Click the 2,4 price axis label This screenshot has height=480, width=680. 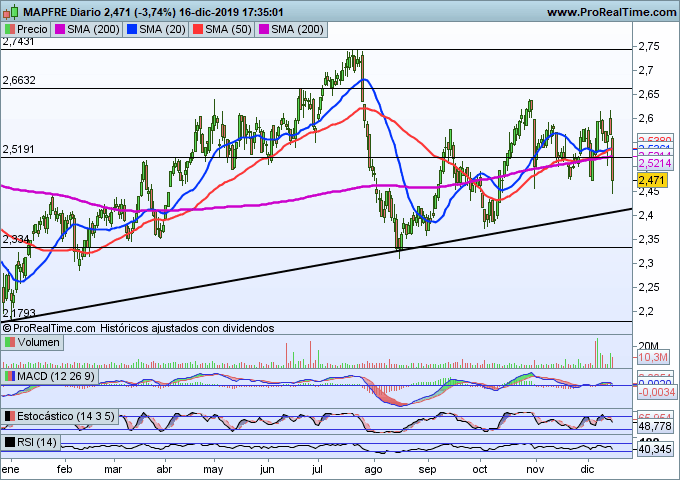645,215
